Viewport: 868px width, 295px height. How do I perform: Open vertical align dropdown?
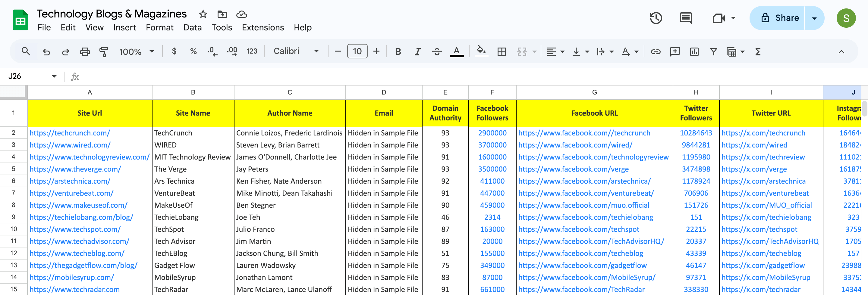click(x=580, y=51)
